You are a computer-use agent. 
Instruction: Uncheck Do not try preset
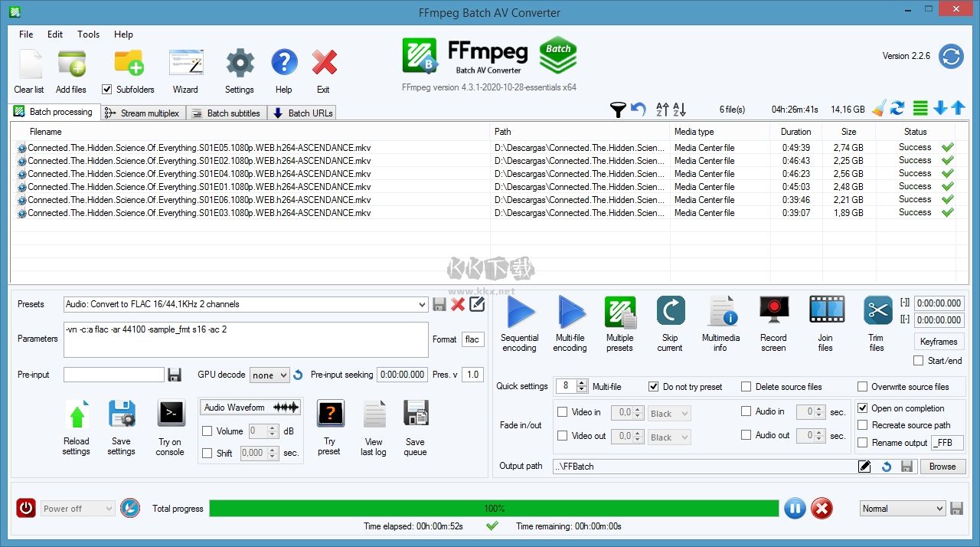click(653, 386)
